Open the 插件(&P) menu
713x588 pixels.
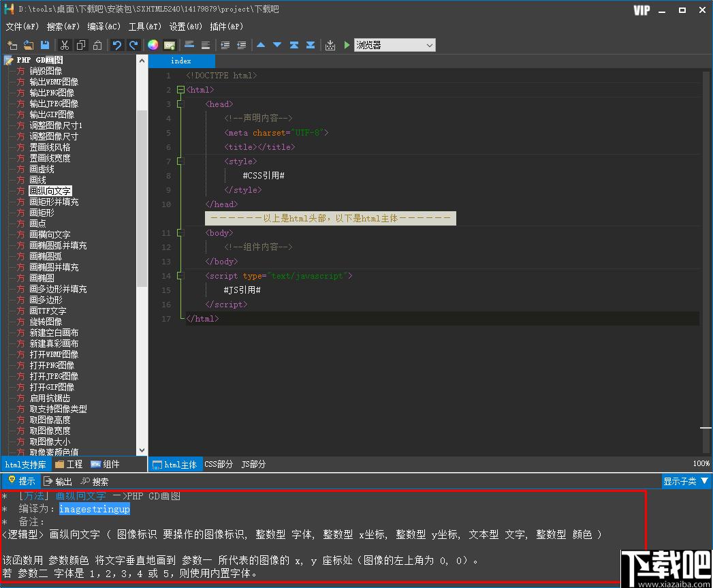(x=227, y=27)
